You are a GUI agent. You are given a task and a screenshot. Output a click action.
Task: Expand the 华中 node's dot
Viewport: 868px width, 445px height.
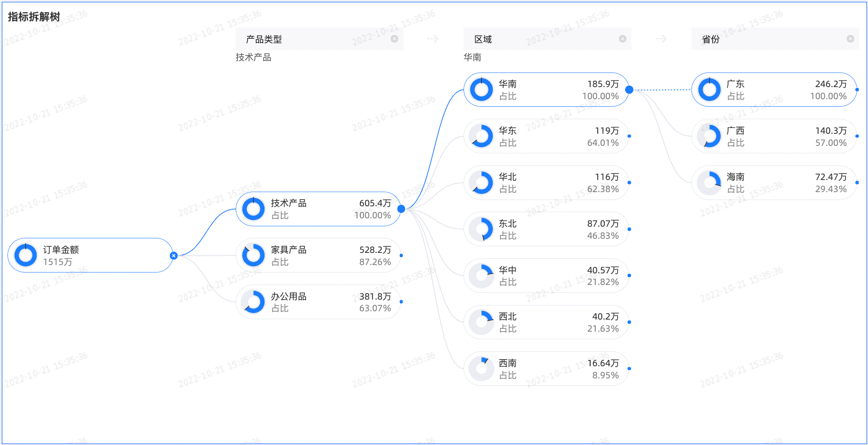(x=629, y=275)
